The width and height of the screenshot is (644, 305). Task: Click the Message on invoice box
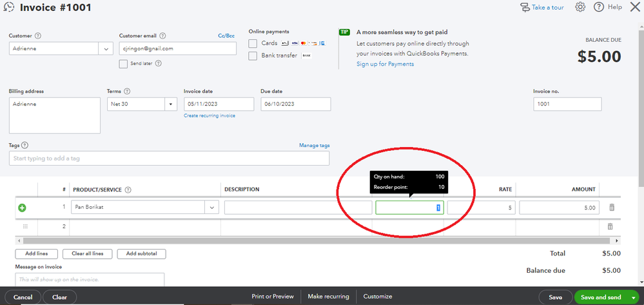click(90, 279)
